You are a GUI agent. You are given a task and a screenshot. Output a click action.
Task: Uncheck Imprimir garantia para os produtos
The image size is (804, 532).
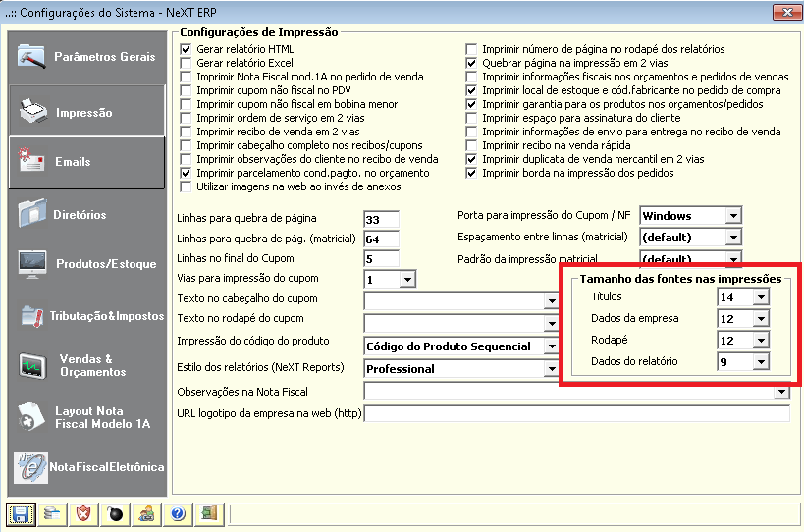(471, 104)
